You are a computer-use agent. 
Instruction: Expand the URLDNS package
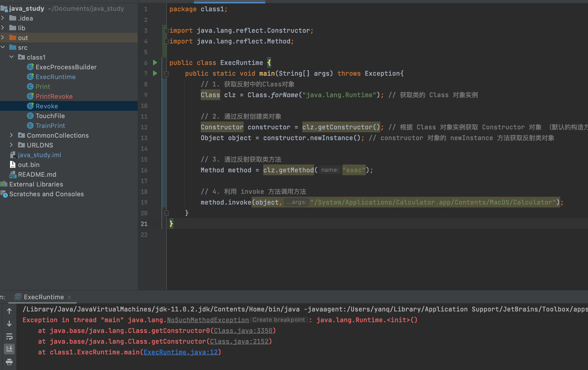pos(11,145)
